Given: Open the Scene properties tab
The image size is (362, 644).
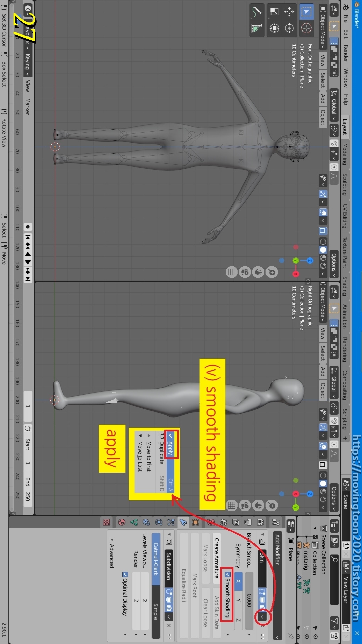Looking at the screenshot, I should (223, 522).
